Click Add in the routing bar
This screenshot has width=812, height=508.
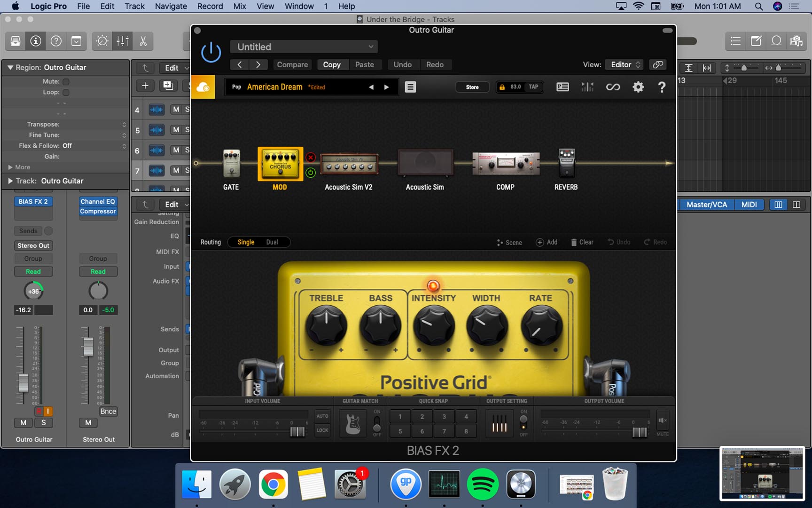coord(547,242)
